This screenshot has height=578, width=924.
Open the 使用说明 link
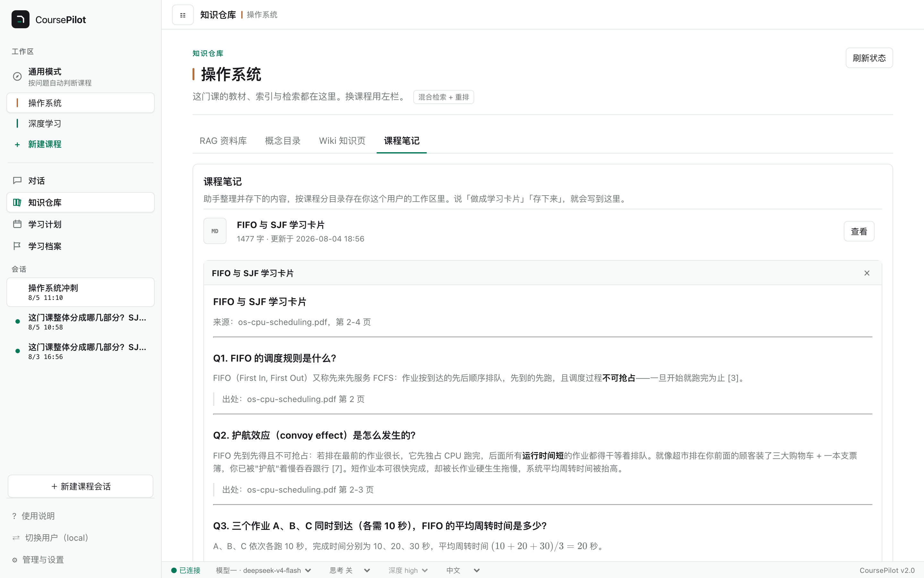click(x=38, y=516)
